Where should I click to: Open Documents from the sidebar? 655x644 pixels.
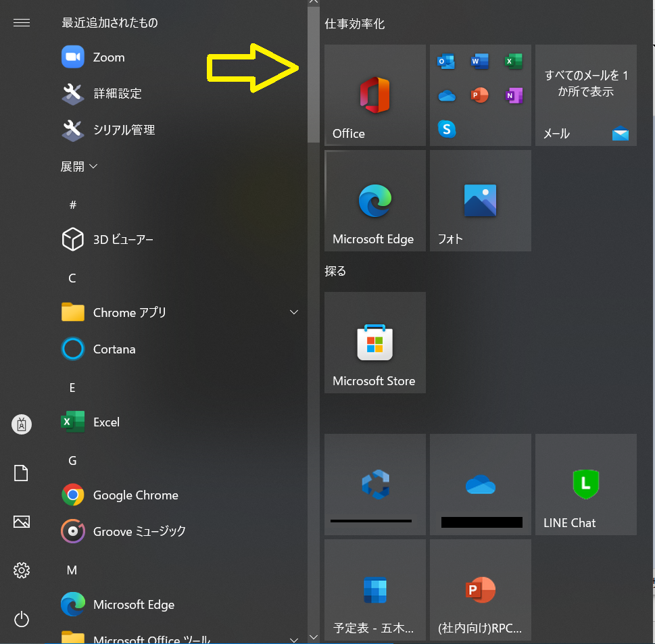[x=22, y=473]
